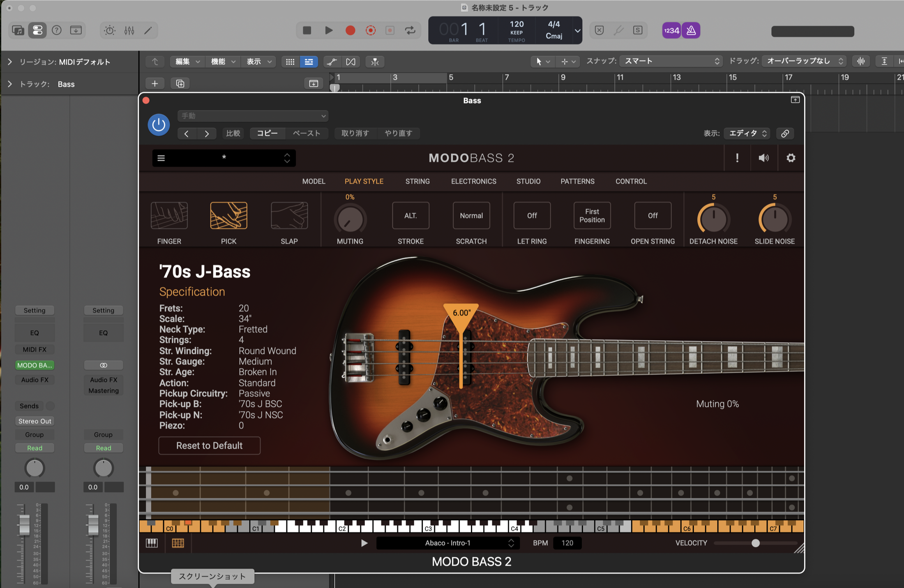Viewport: 904px width, 588px height.
Task: Click the transport Play button
Action: 329,30
